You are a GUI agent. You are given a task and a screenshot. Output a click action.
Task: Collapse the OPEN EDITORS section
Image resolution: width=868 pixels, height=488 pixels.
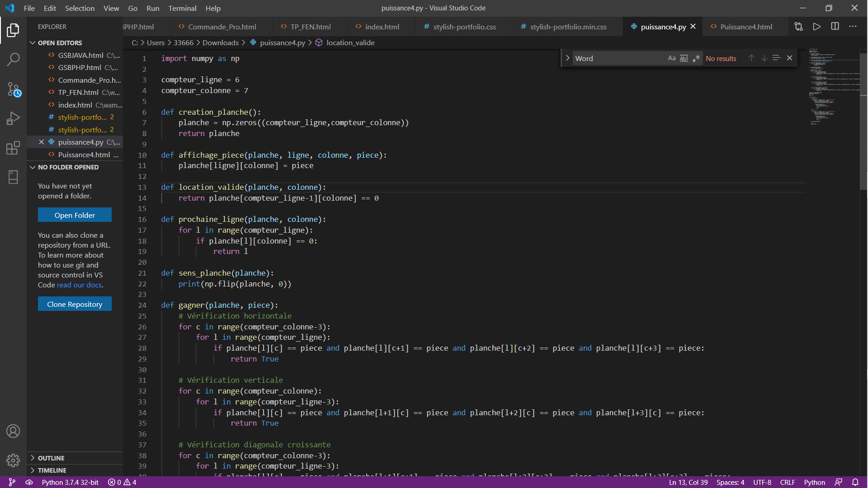[60, 43]
